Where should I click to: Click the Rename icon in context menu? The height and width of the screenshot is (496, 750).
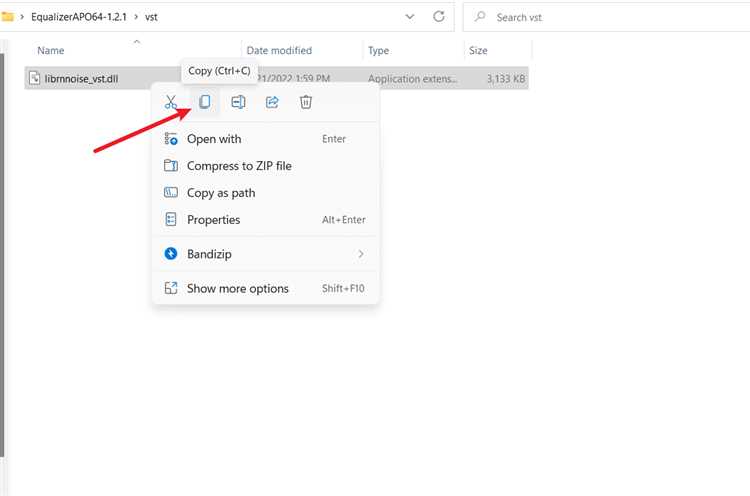click(x=238, y=102)
